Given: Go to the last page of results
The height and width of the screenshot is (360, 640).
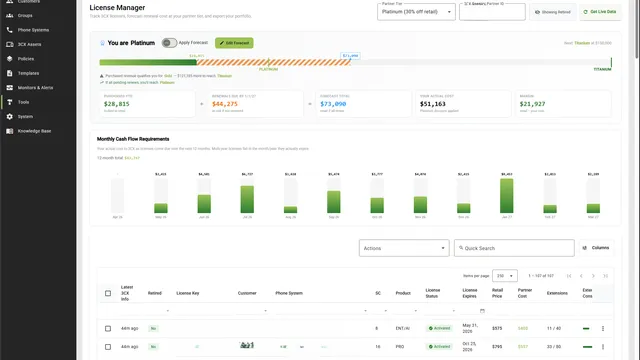Looking at the screenshot, I should click(x=605, y=276).
